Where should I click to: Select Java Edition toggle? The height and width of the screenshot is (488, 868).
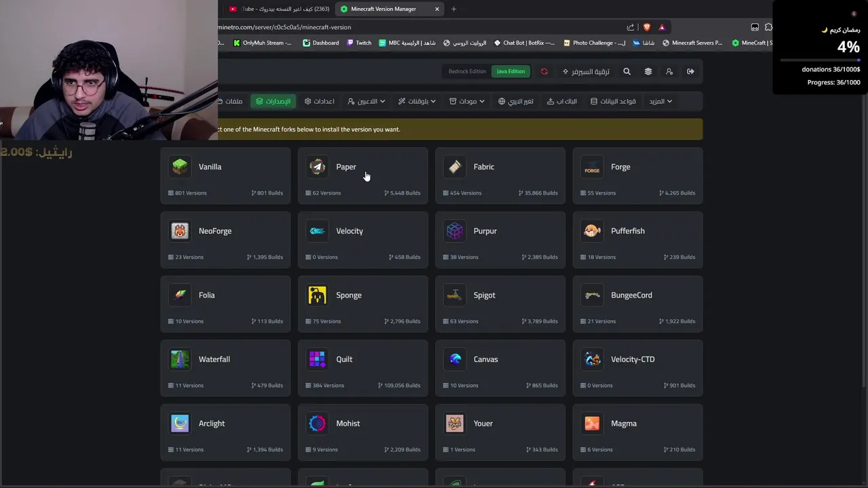pos(511,71)
